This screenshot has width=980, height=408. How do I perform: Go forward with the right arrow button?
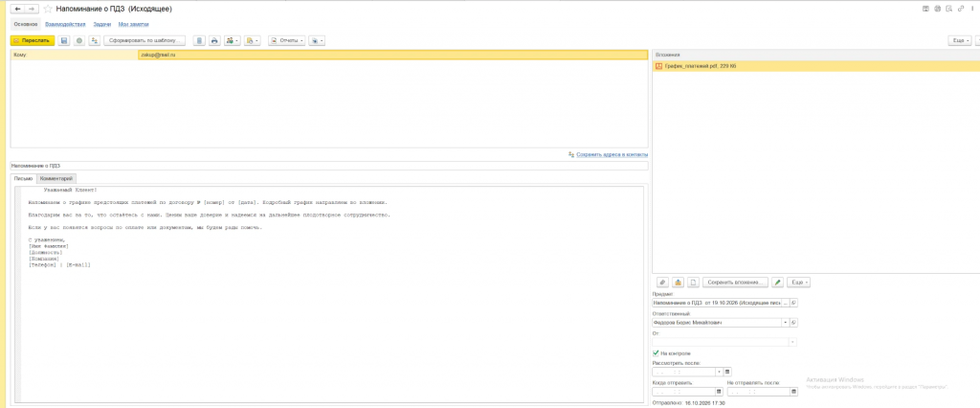32,9
